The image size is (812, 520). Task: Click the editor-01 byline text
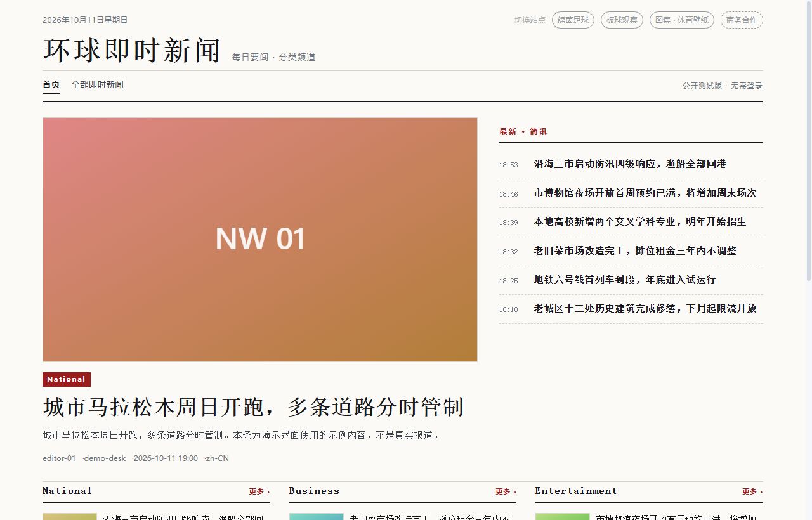[x=59, y=458]
